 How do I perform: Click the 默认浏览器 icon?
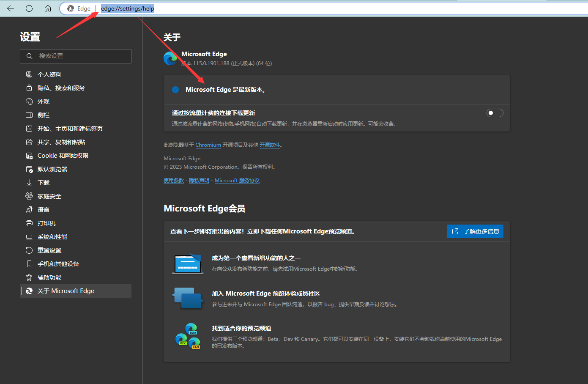(x=29, y=169)
